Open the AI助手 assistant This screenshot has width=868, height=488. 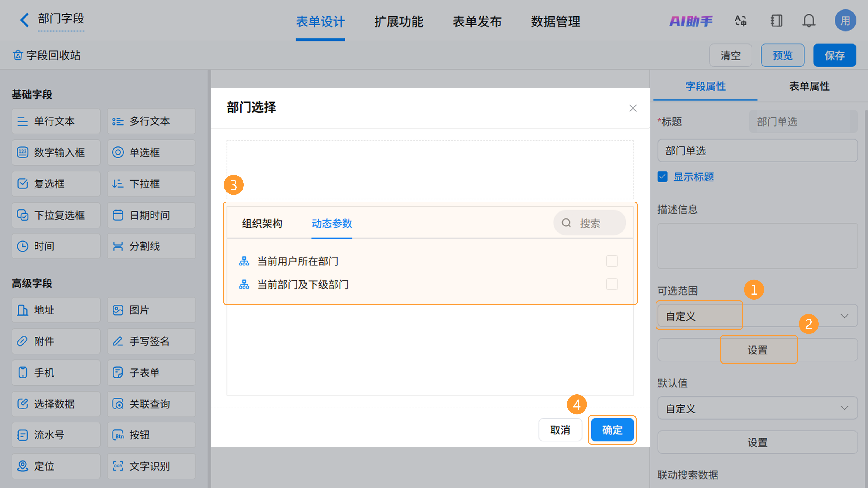[x=691, y=21]
